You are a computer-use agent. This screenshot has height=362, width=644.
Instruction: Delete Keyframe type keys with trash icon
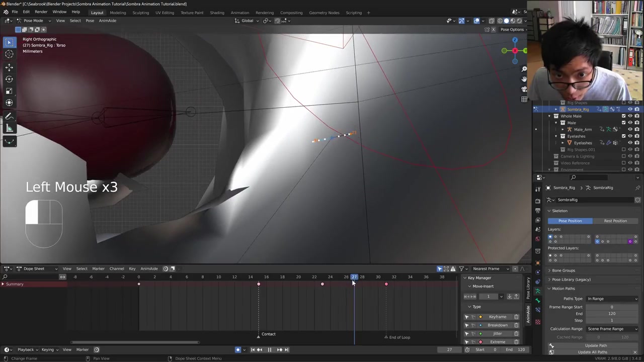(x=516, y=317)
